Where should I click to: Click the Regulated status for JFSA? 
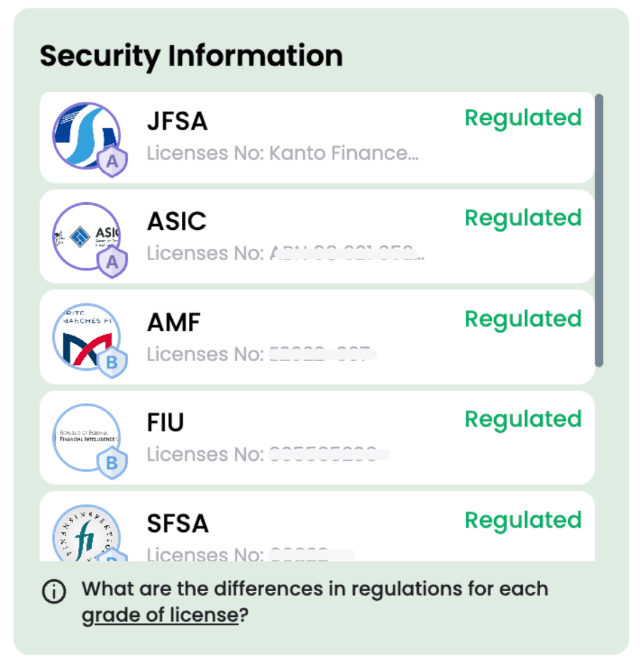[x=523, y=118]
